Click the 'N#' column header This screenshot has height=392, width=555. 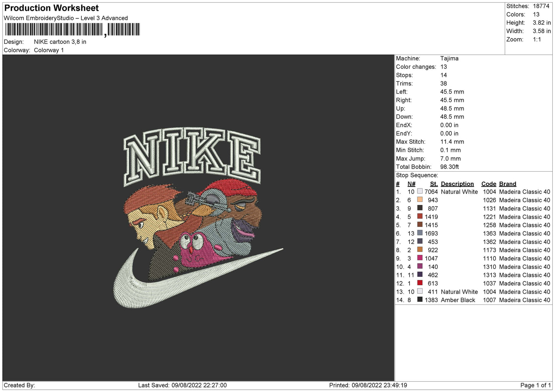pyautogui.click(x=411, y=184)
